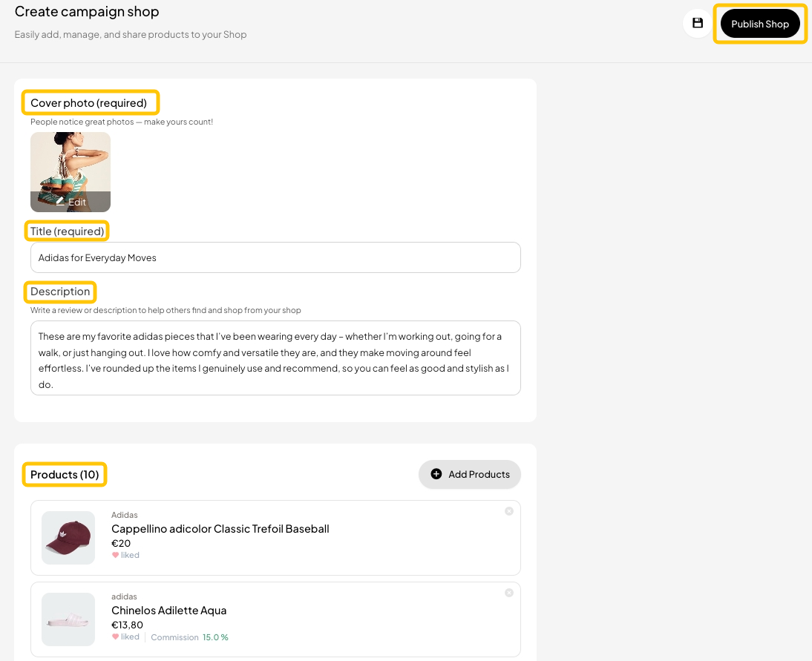812x661 pixels.
Task: Click the floppy disk save icon
Action: coord(697,24)
